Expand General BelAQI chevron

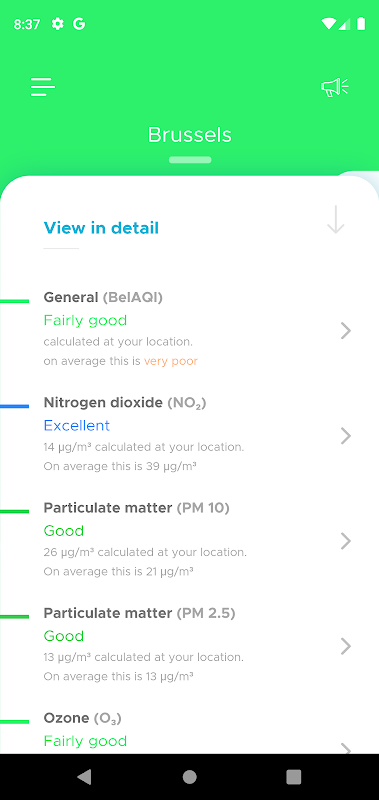(346, 331)
